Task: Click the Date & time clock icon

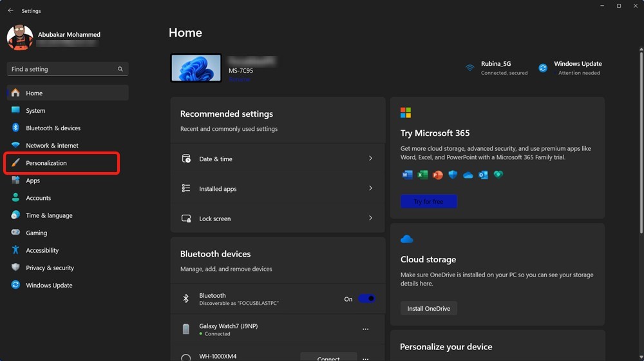Action: (x=186, y=159)
